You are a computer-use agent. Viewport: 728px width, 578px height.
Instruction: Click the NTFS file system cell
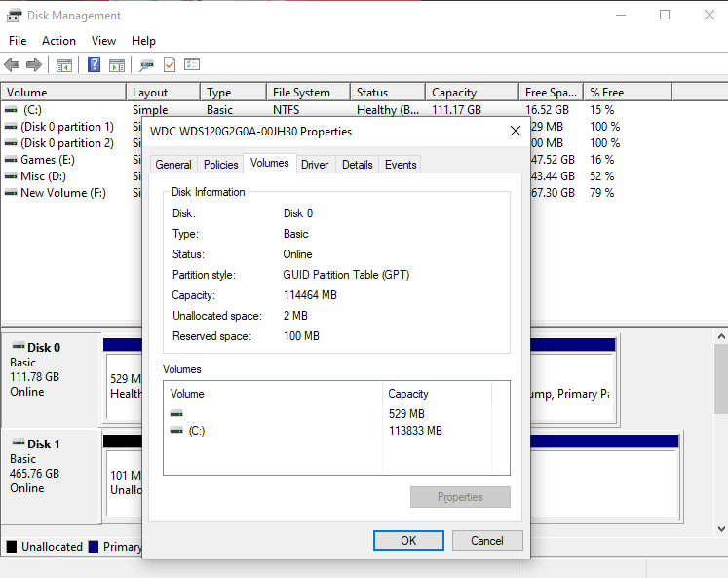286,110
